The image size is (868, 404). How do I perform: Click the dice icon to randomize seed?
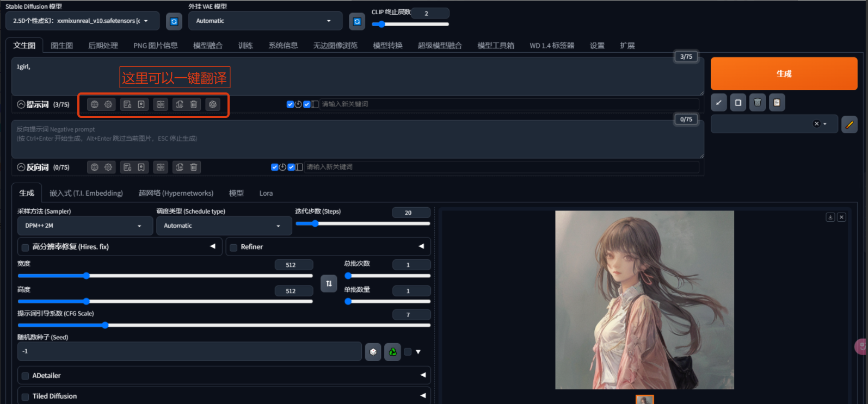(373, 352)
